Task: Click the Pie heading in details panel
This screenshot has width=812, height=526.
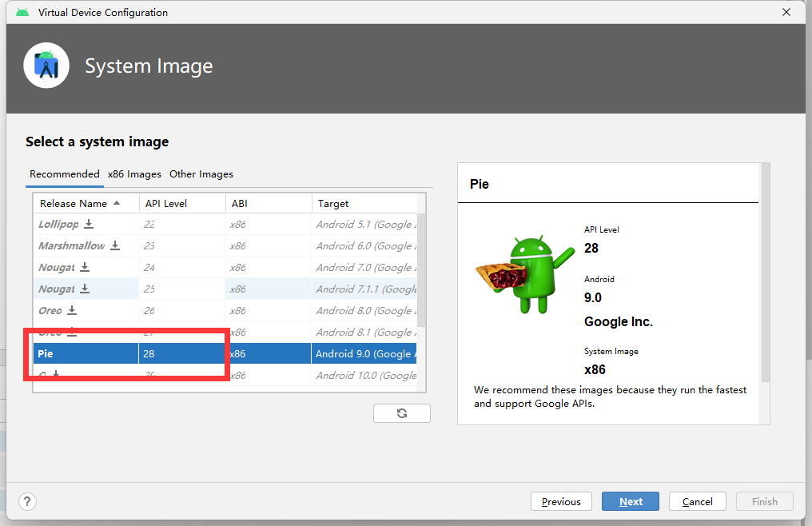Action: tap(479, 184)
